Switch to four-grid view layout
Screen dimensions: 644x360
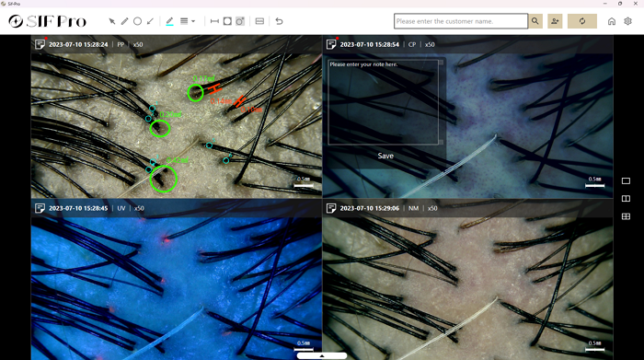click(x=626, y=216)
